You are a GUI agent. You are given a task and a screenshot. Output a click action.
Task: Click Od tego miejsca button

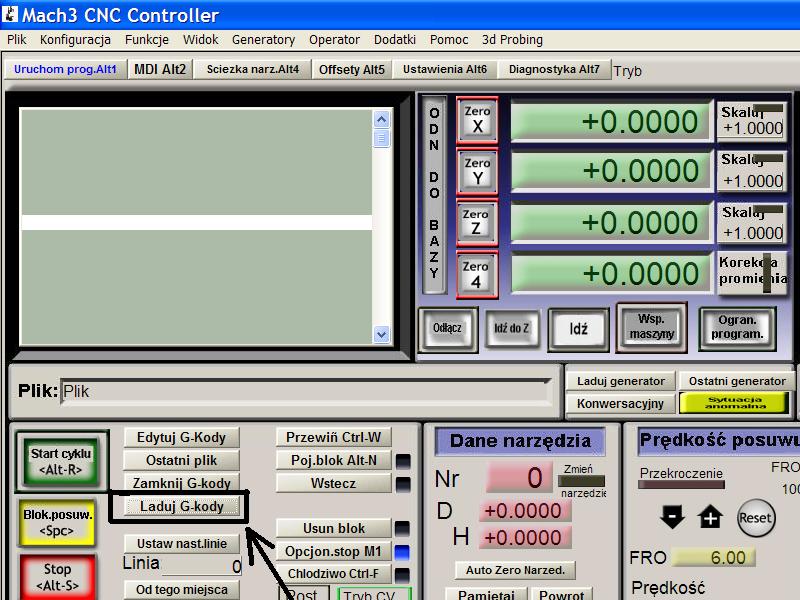click(181, 589)
